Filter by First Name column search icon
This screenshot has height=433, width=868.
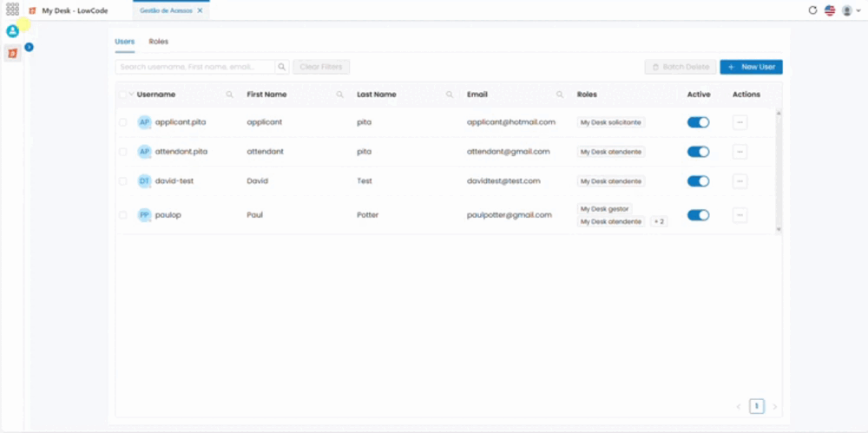coord(340,95)
